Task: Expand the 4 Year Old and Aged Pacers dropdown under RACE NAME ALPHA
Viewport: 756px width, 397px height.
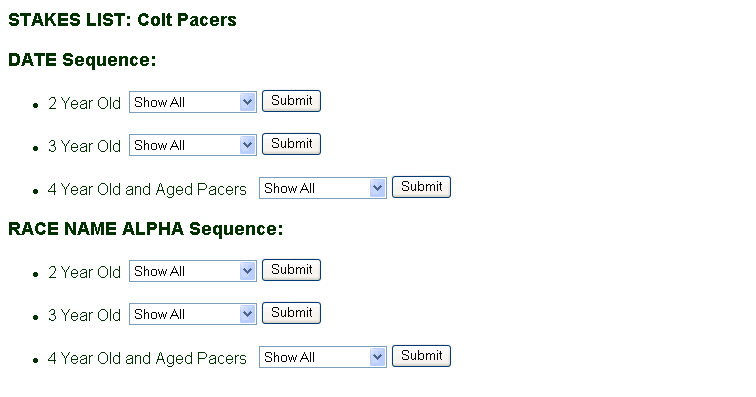Action: pyautogui.click(x=323, y=357)
